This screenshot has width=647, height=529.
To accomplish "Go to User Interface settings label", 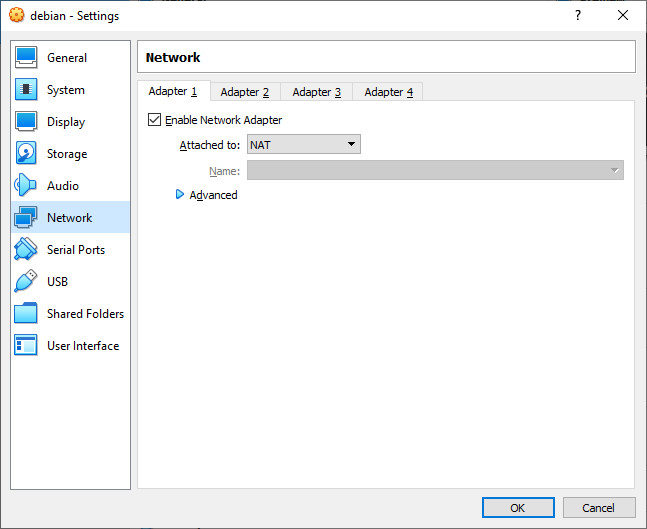I will click(x=83, y=346).
